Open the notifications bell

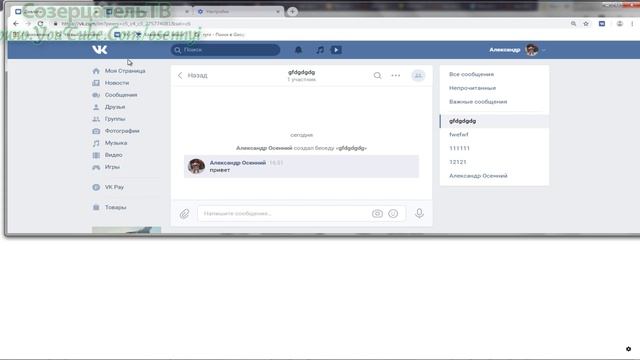(x=298, y=50)
